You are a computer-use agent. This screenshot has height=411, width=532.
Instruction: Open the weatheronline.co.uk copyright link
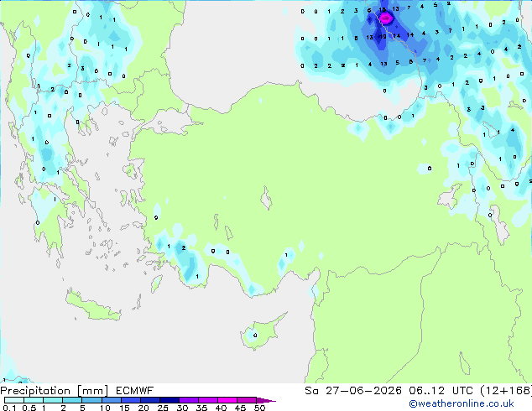coord(462,403)
